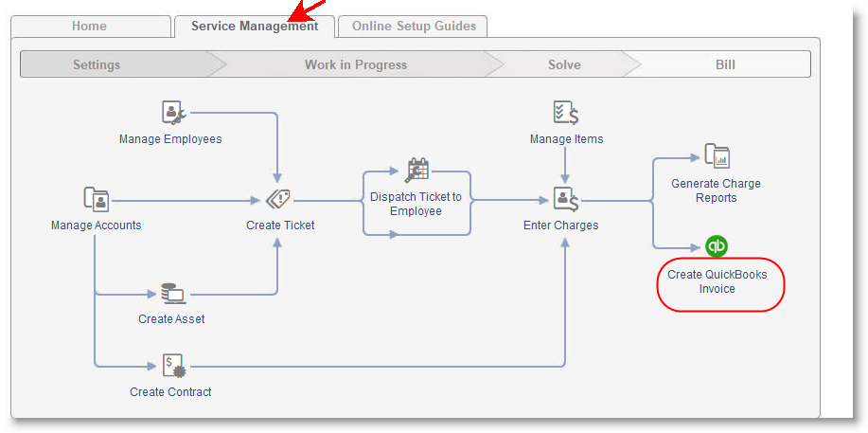Click the Generate Charge Reports icon
The image size is (868, 433).
point(717,156)
